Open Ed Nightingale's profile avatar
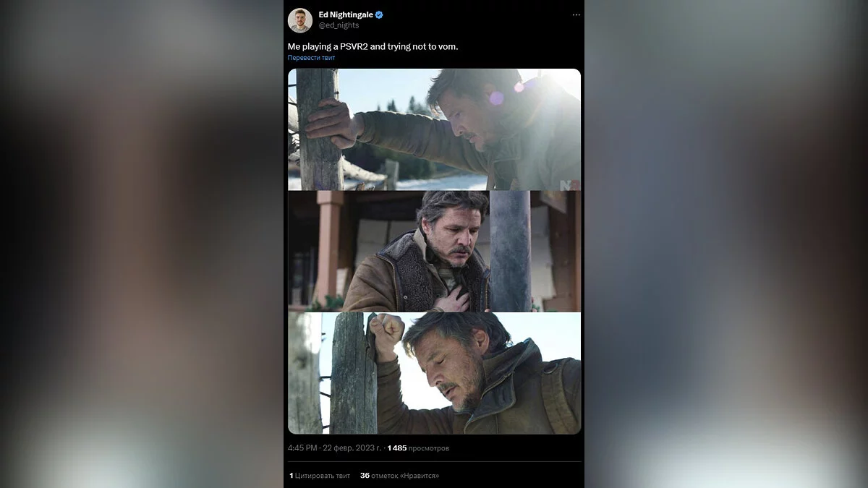Image resolution: width=868 pixels, height=488 pixels. (x=300, y=20)
